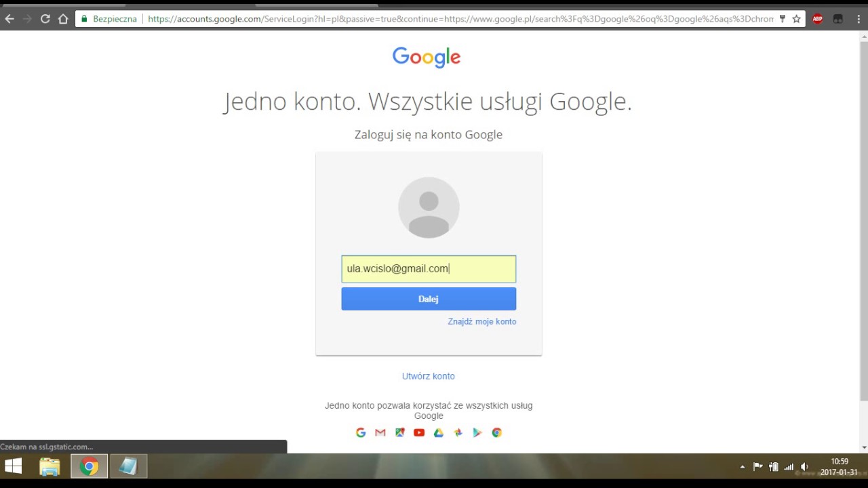Click the 'Jedno konto. Wszystkie usługi Google.' heading
This screenshot has height=488, width=868.
(428, 102)
